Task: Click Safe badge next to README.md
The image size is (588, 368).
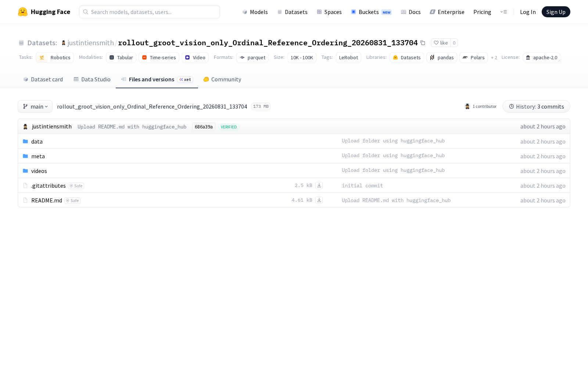Action: tap(72, 201)
